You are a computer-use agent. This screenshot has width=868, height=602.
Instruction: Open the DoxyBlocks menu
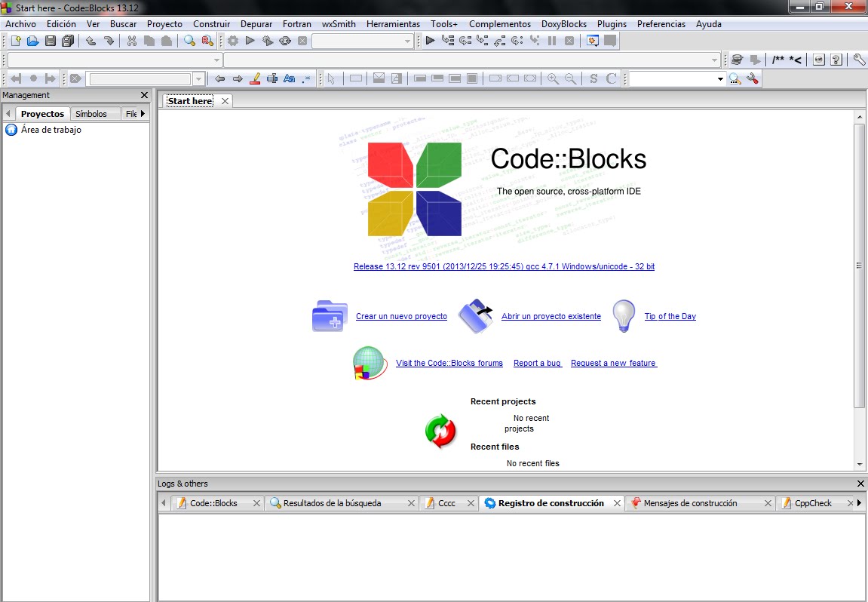pyautogui.click(x=563, y=24)
